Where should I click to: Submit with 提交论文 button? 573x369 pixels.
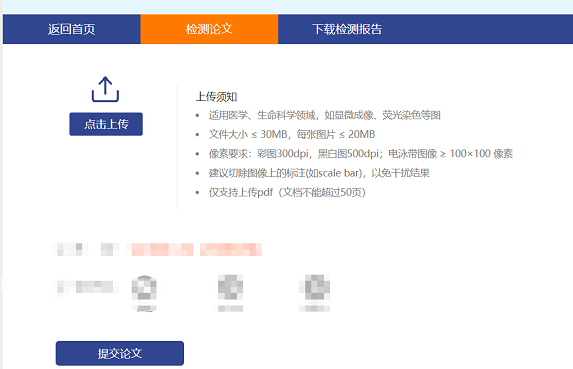coord(120,353)
